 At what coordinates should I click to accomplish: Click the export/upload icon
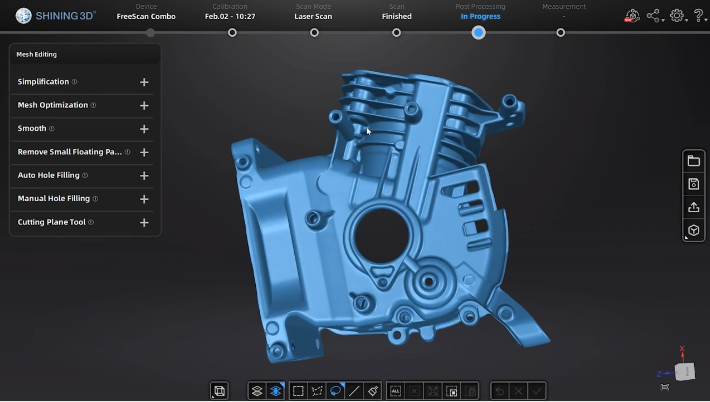693,207
